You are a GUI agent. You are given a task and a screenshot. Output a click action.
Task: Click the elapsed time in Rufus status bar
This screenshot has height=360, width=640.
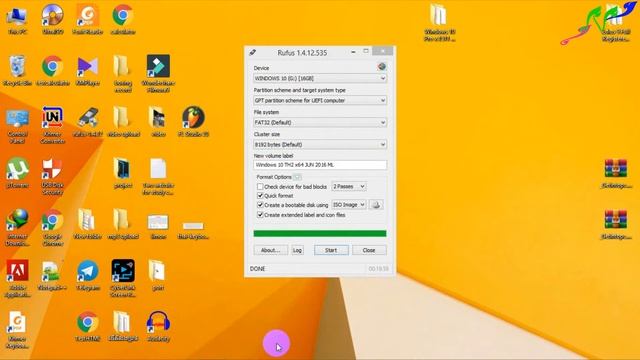(x=378, y=269)
